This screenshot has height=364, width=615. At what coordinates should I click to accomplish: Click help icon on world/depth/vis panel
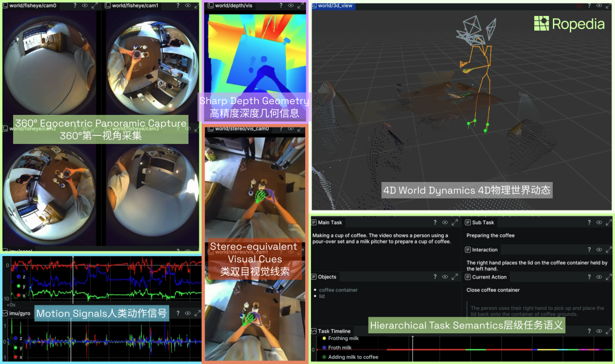[x=280, y=6]
